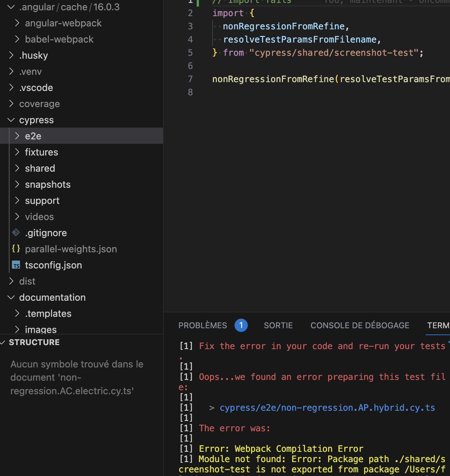Select the shared folder under cypress
Screen dimensions: 450x476
[40, 168]
